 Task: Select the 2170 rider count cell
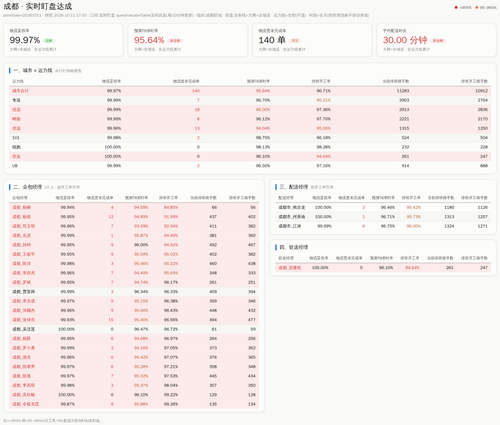(x=483, y=119)
